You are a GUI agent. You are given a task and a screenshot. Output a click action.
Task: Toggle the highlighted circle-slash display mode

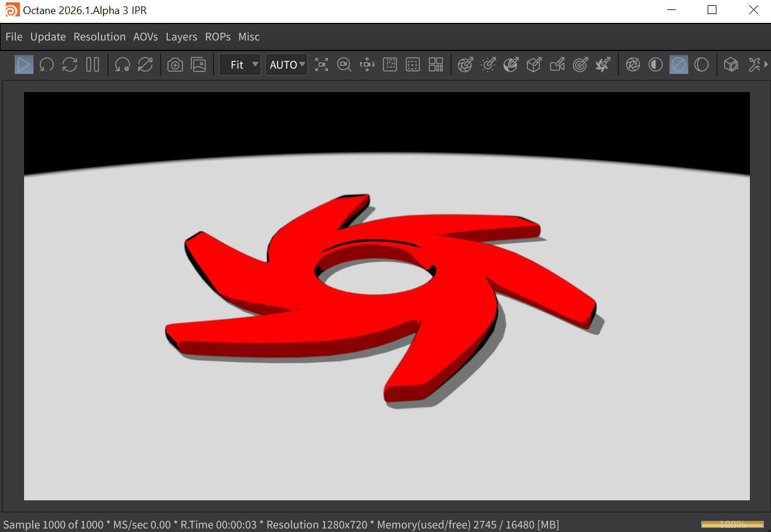(x=678, y=65)
